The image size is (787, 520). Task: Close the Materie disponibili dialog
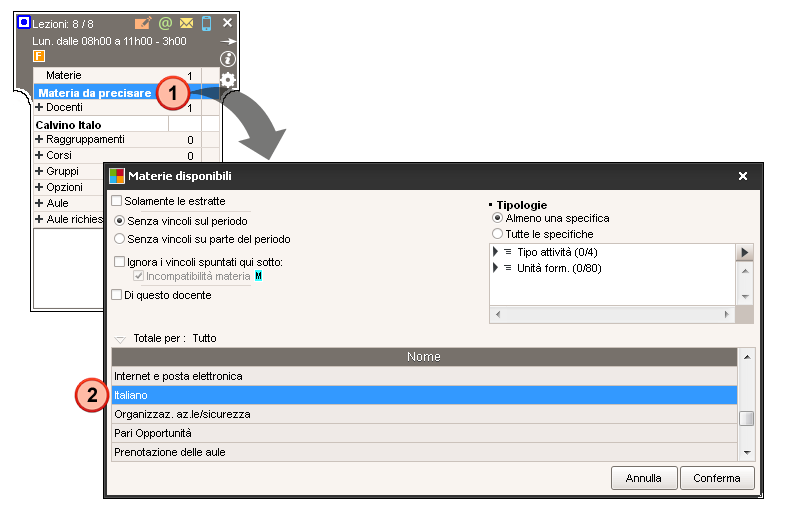click(743, 176)
